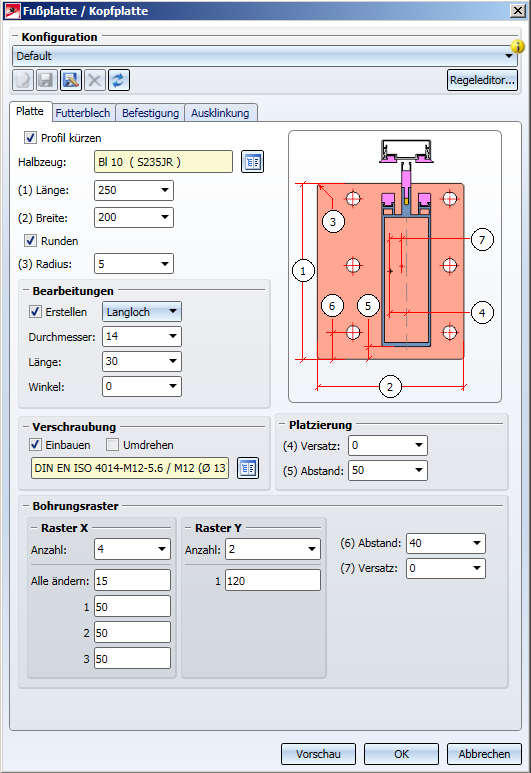Viewport: 531px width, 773px height.
Task: Confirm with the OK button
Action: coord(401,754)
